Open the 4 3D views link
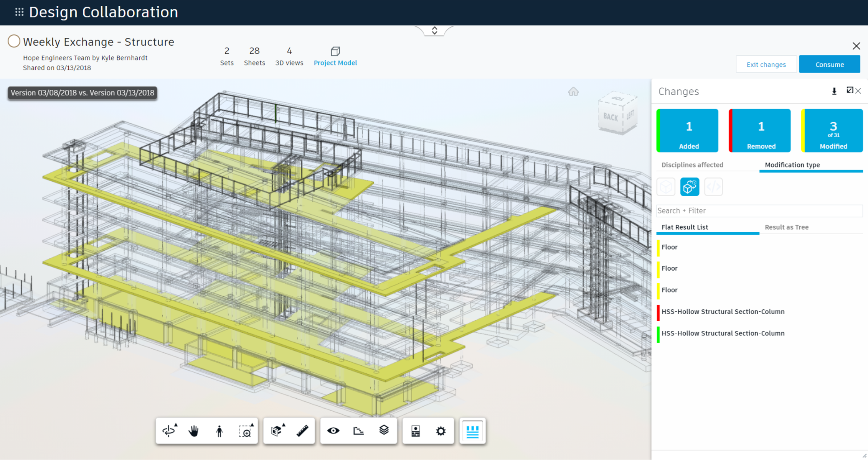Image resolution: width=868 pixels, height=460 pixels. pyautogui.click(x=289, y=56)
